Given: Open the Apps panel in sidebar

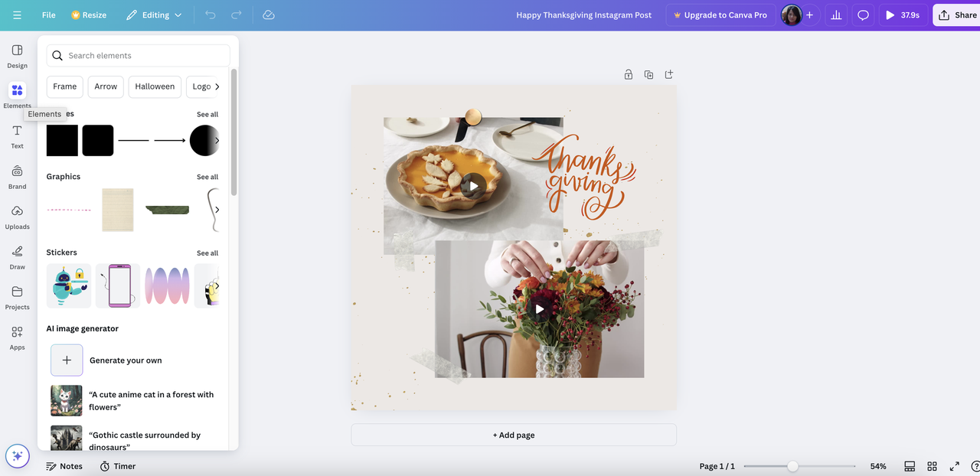Looking at the screenshot, I should pos(17,337).
